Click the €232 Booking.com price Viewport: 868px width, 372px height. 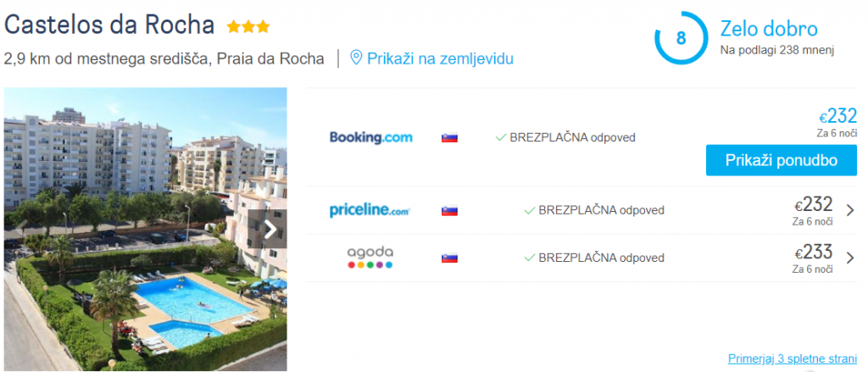(x=837, y=117)
